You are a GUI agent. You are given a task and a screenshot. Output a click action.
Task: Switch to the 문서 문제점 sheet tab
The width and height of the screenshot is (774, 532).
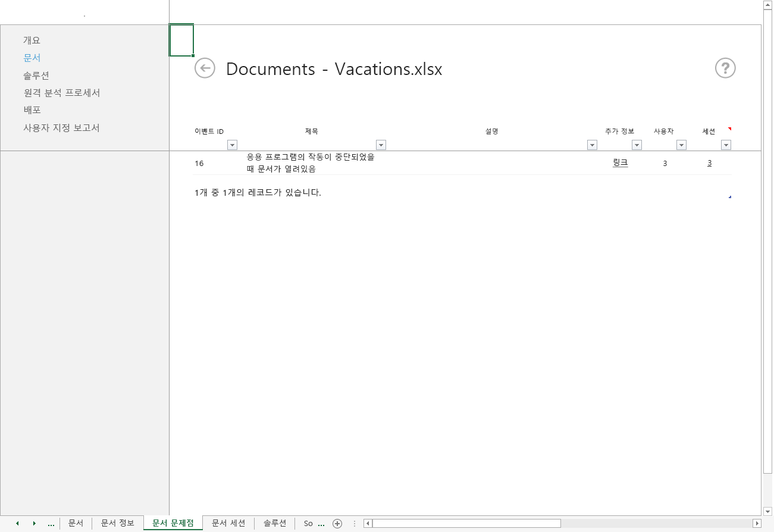(x=173, y=524)
